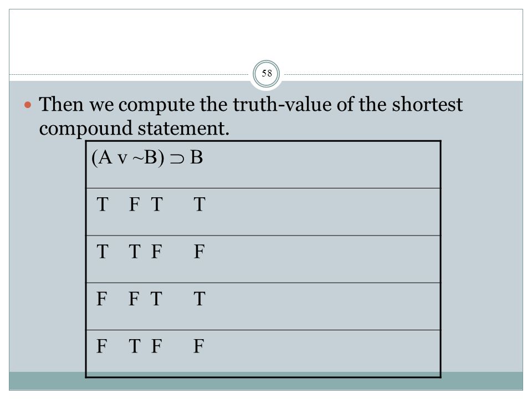Click the T in the bottom row
The image size is (532, 399).
tap(134, 346)
